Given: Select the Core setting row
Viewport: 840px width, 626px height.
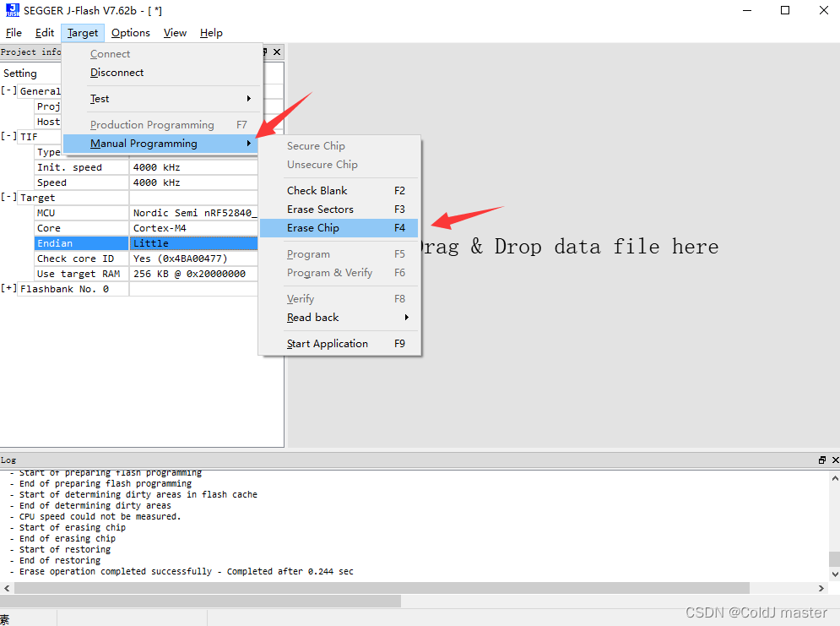Looking at the screenshot, I should click(146, 228).
